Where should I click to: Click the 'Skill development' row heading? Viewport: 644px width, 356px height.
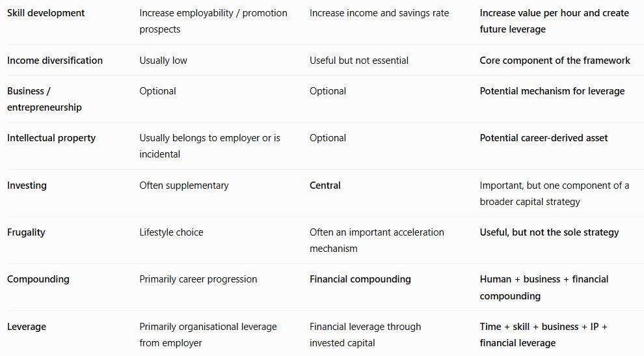click(46, 13)
